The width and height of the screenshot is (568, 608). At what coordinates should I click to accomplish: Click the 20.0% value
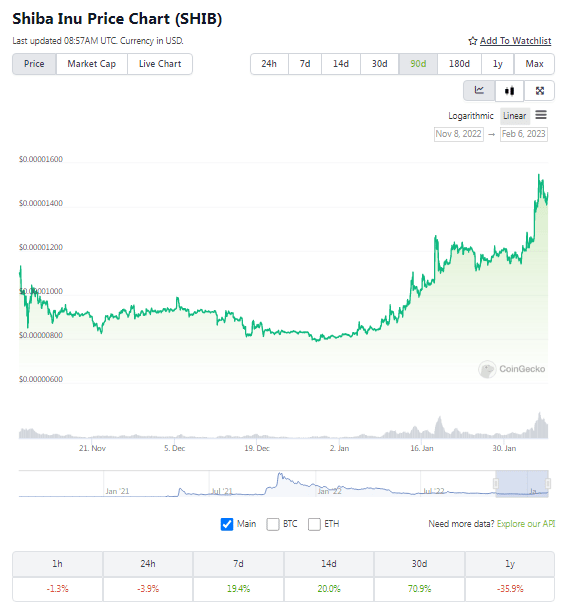point(329,589)
